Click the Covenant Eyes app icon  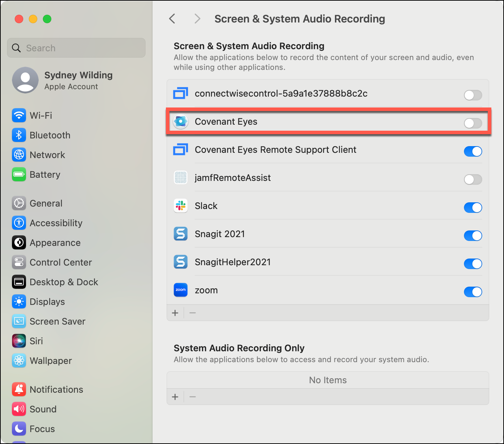(x=181, y=122)
